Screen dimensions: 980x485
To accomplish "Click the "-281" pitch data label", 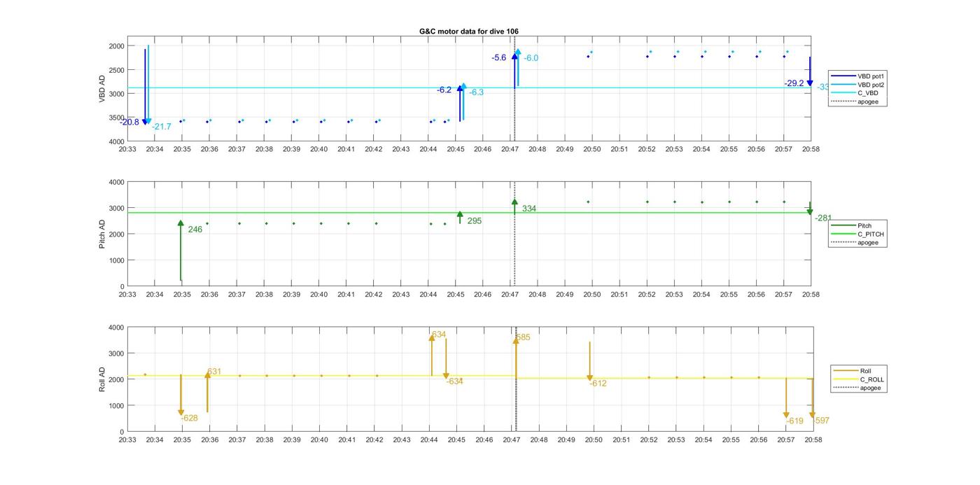I will 823,218.
